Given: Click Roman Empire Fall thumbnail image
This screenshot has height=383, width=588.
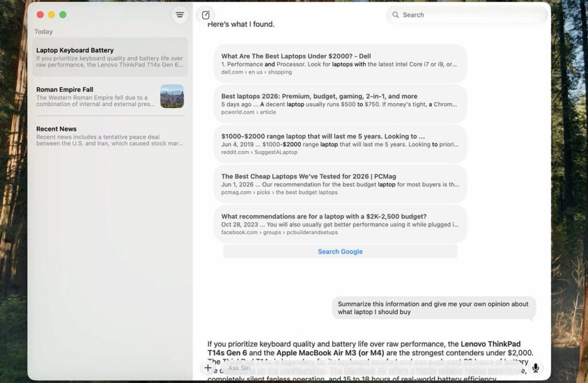Looking at the screenshot, I should (172, 96).
